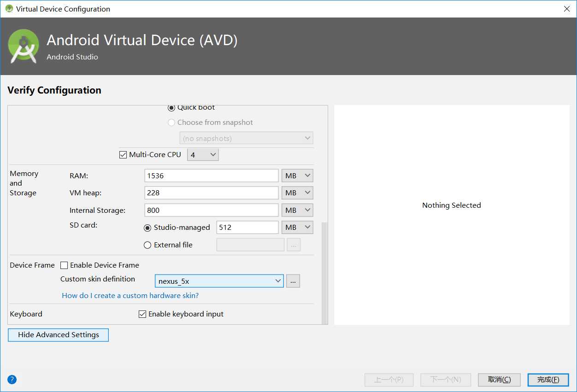Click browse button next to skin dropdown
Viewport: 577px width, 392px height.
293,281
